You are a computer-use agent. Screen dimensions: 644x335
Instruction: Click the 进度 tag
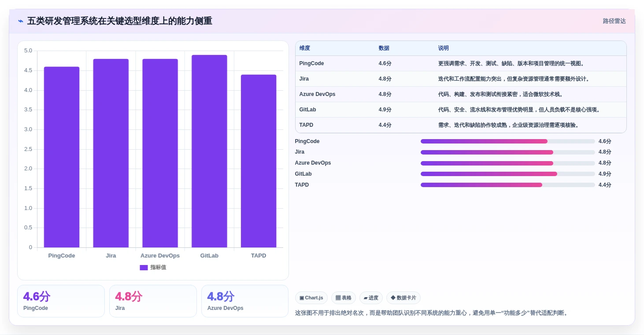[x=371, y=298]
